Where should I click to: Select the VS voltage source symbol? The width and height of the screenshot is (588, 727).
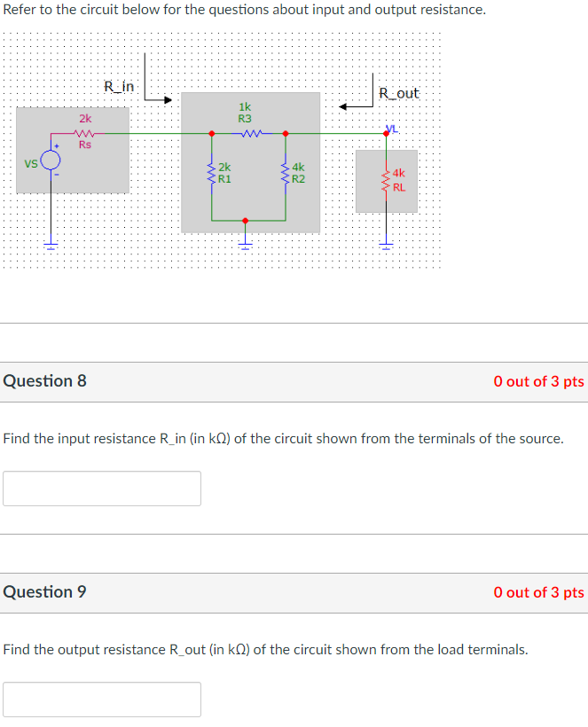coord(51,160)
